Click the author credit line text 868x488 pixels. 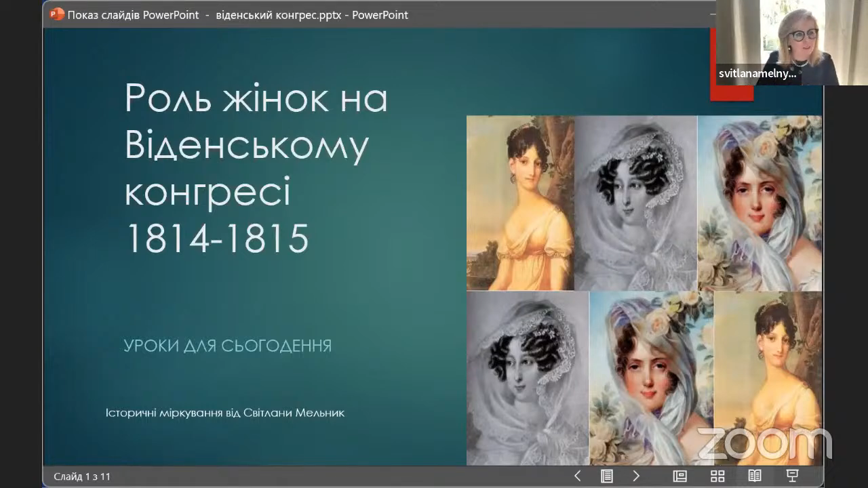(x=225, y=413)
